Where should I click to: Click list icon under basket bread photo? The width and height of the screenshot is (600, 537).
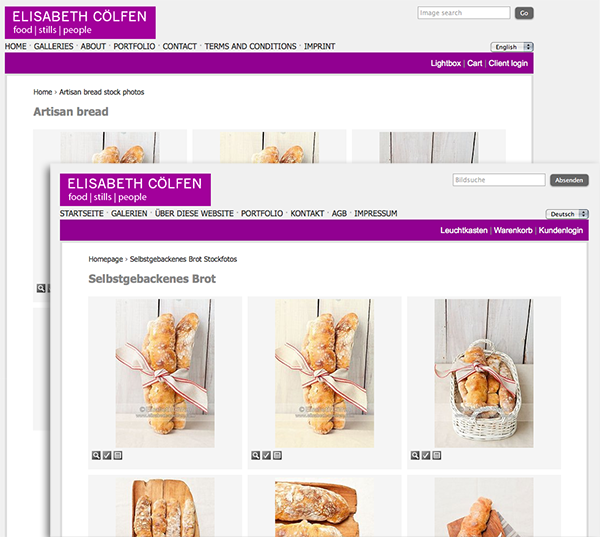coord(437,455)
